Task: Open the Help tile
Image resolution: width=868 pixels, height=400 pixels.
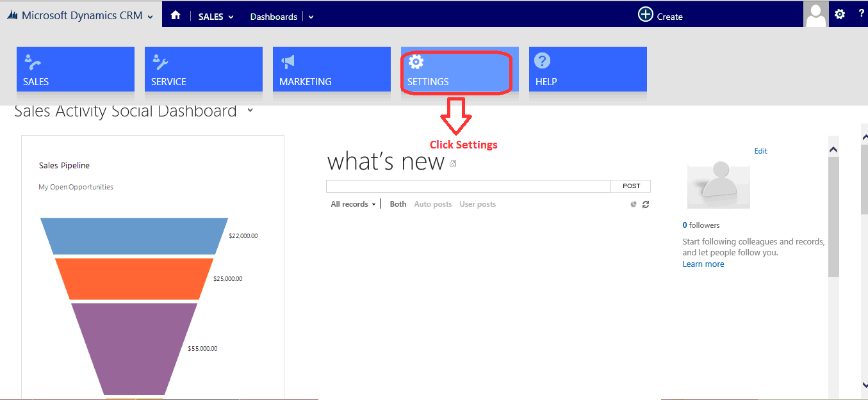Action: point(588,69)
